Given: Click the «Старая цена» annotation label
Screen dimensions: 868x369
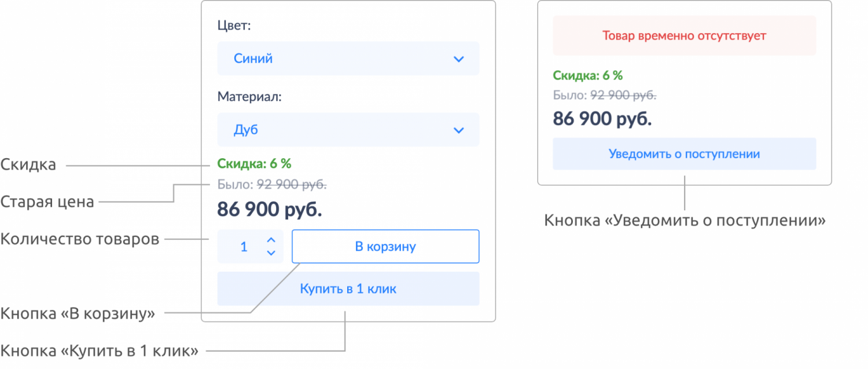Looking at the screenshot, I should coord(47,202).
